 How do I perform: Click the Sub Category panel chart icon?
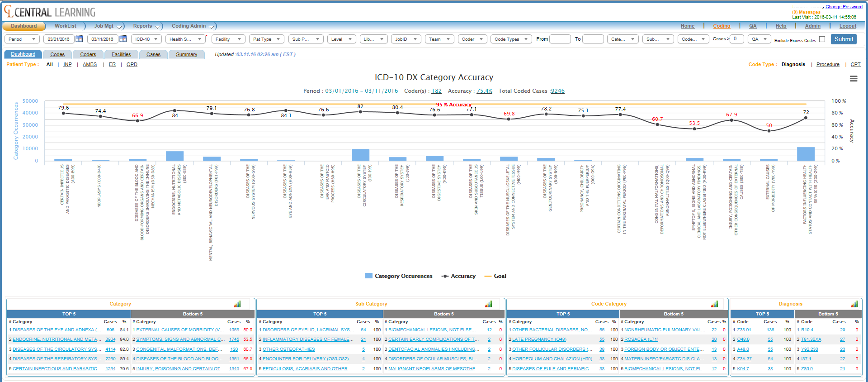[488, 304]
